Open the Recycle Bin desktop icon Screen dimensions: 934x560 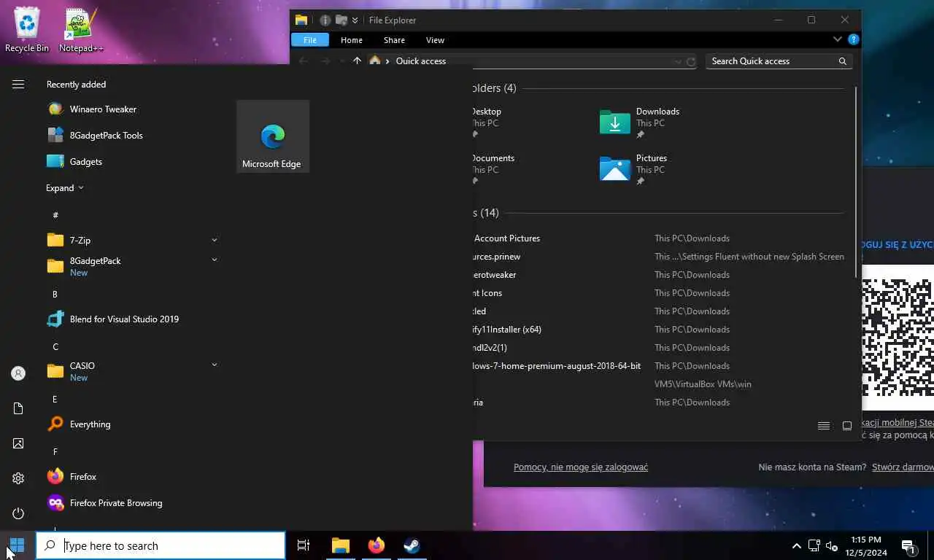[x=27, y=29]
